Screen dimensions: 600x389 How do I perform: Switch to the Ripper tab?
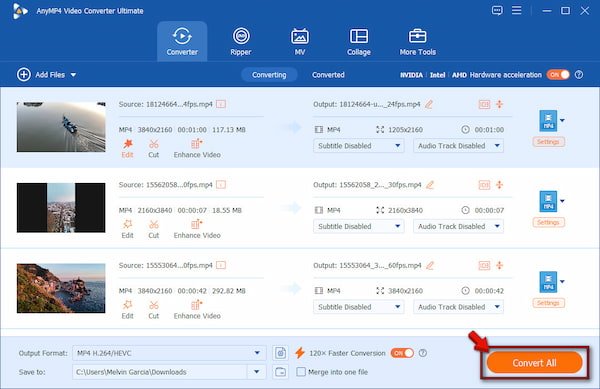(x=241, y=41)
